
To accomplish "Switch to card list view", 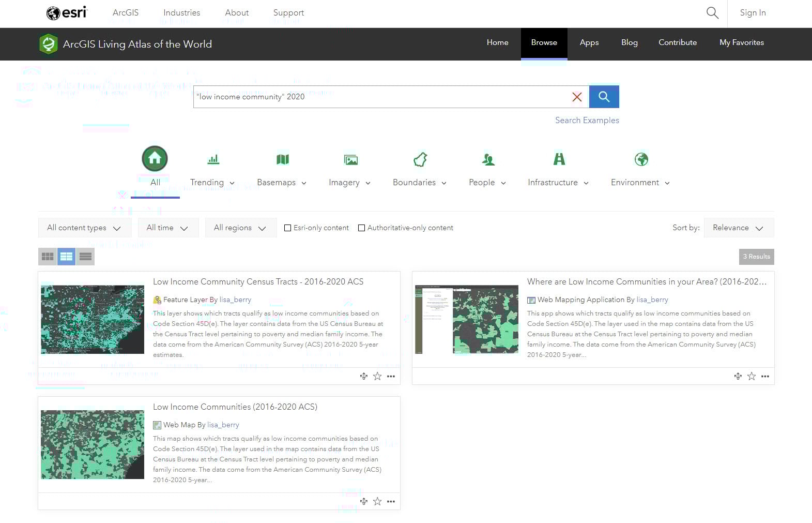I will (x=66, y=257).
